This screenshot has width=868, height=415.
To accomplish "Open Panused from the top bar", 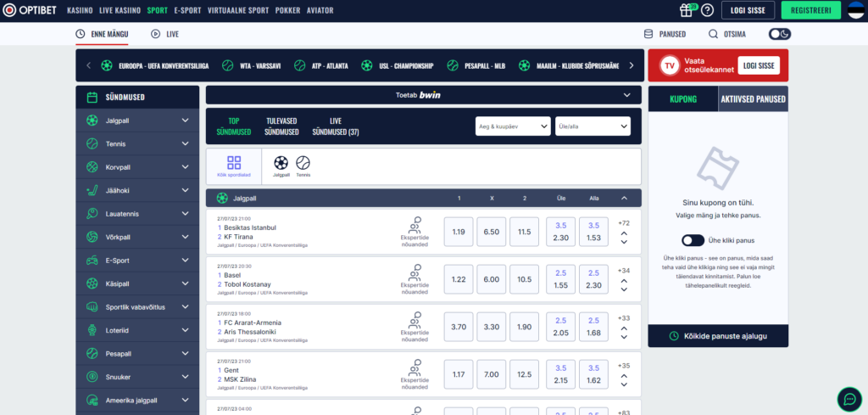I will pos(665,34).
